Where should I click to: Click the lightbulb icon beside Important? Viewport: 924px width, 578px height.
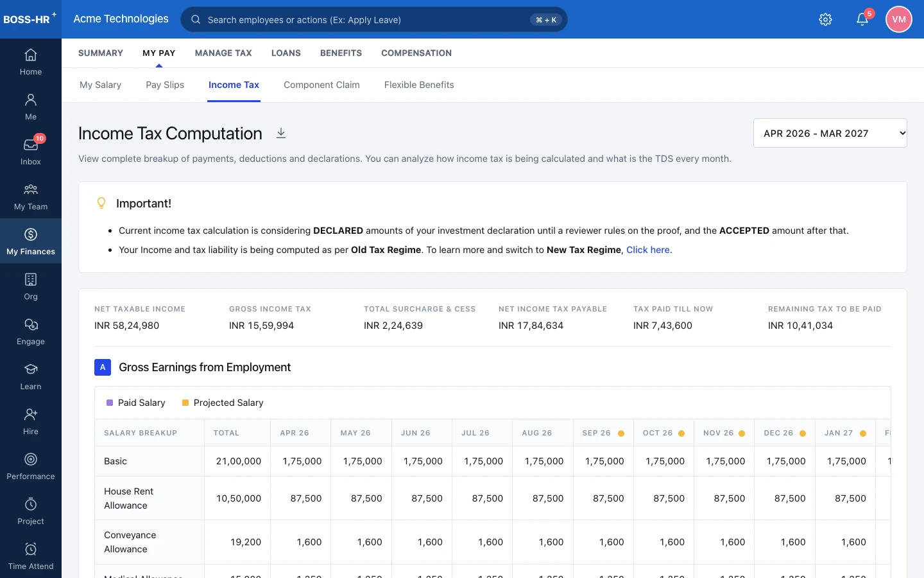101,203
